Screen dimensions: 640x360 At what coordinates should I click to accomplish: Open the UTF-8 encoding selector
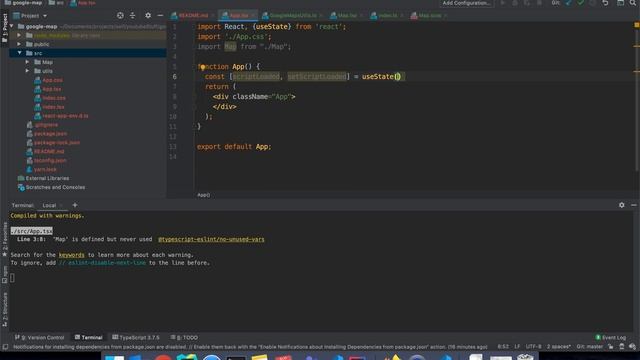tap(533, 347)
